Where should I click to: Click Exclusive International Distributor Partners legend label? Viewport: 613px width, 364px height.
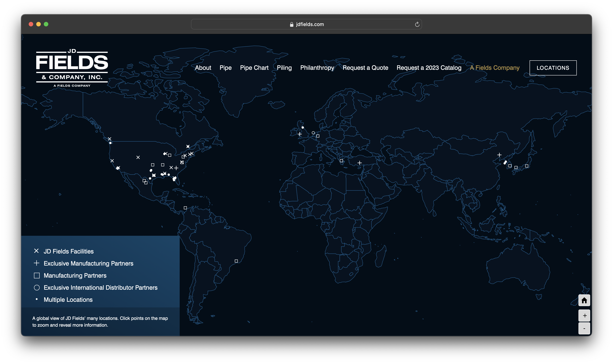(100, 287)
